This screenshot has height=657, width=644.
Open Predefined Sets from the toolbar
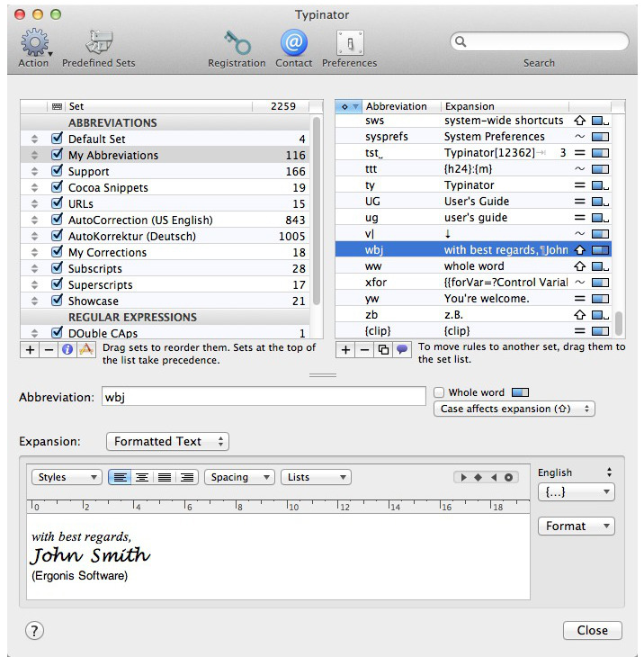click(x=98, y=43)
